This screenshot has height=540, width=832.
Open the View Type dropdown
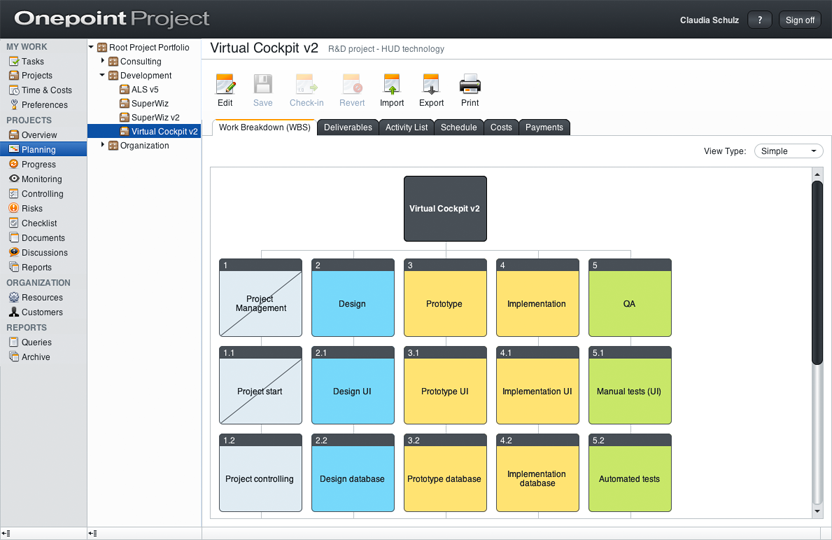tap(788, 151)
